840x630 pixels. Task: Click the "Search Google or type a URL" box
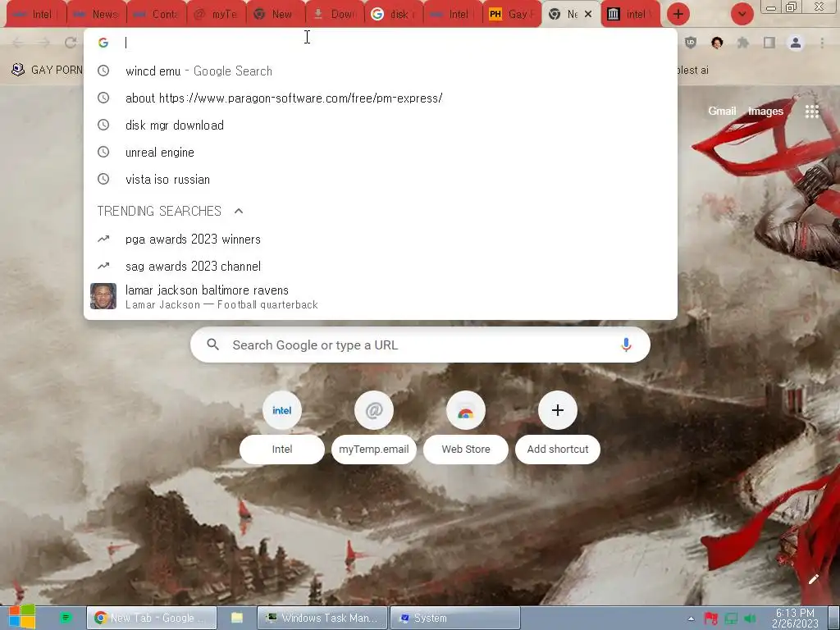(420, 345)
